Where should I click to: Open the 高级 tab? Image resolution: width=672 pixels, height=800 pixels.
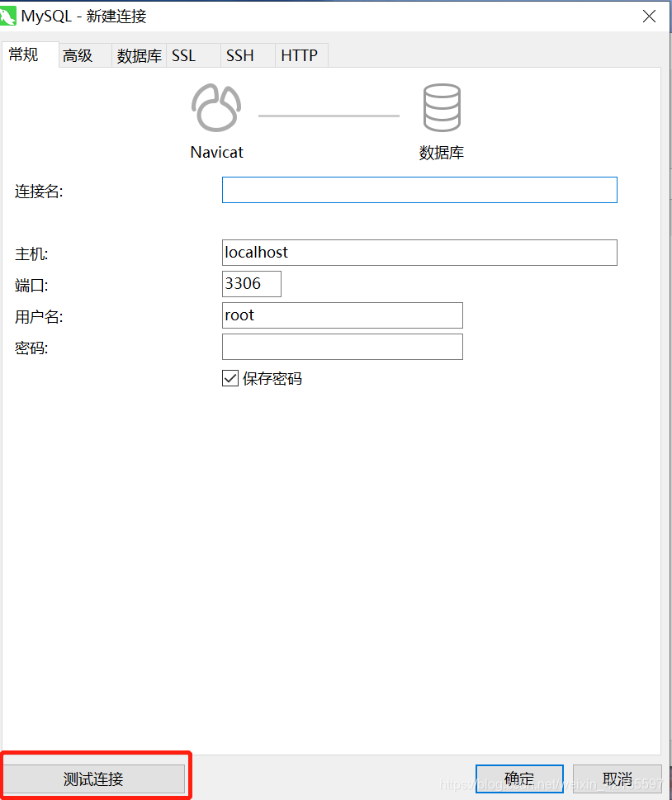point(85,55)
